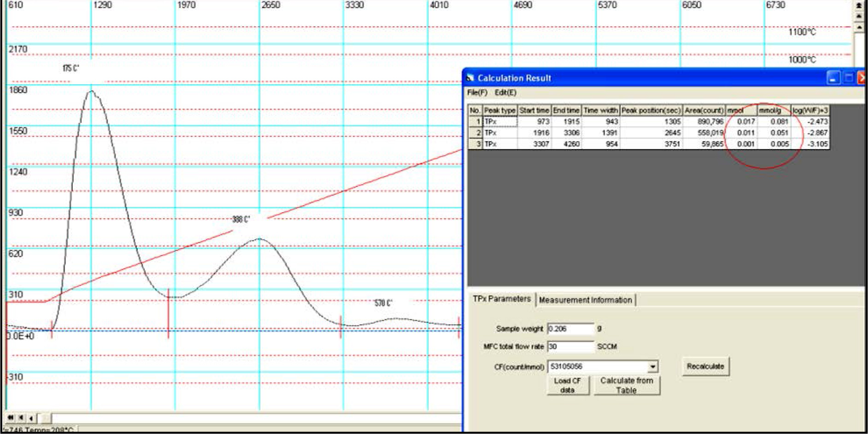Click the horizontal scrollbar thumb below the chart
Screen dimensions: 868x434
pyautogui.click(x=45, y=418)
